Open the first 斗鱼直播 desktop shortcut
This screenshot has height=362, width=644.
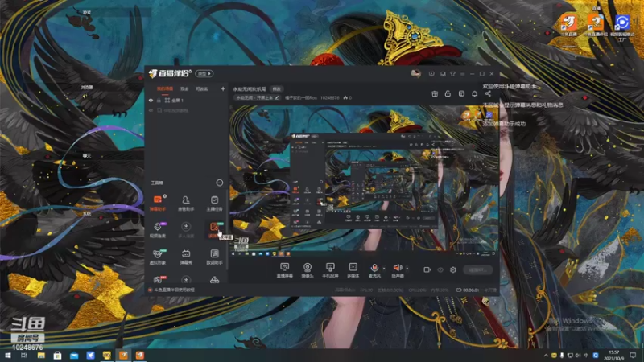point(569,25)
